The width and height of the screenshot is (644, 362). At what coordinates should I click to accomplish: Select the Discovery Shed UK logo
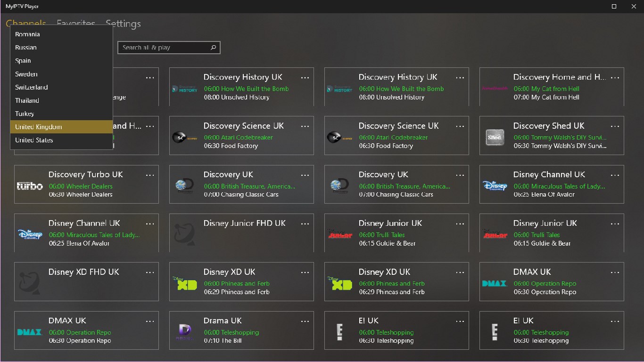tap(495, 137)
